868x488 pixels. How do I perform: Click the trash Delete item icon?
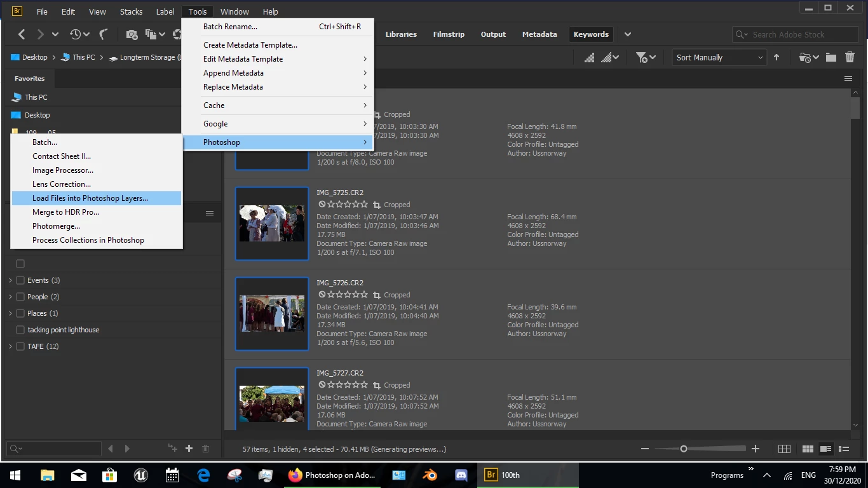click(x=850, y=57)
